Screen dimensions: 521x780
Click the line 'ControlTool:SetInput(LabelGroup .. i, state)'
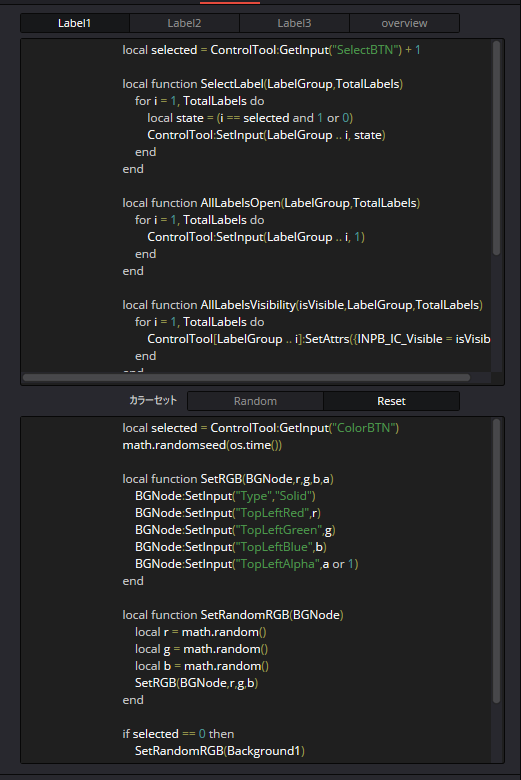266,135
